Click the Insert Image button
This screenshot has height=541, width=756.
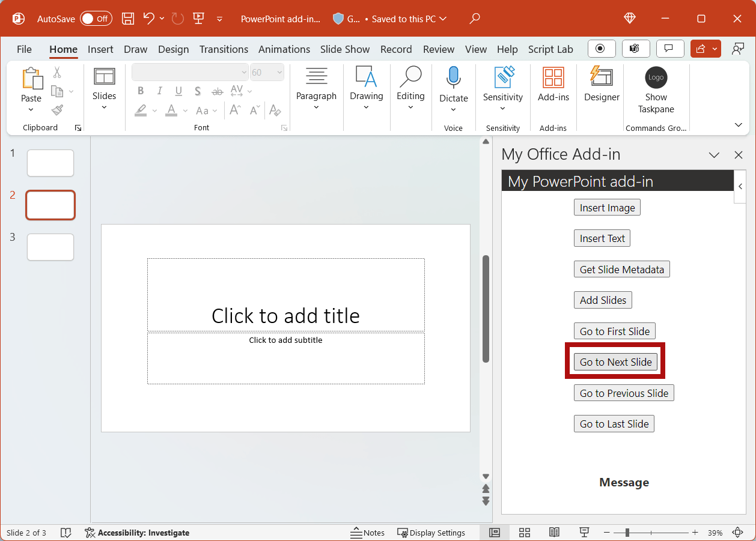pyautogui.click(x=607, y=207)
